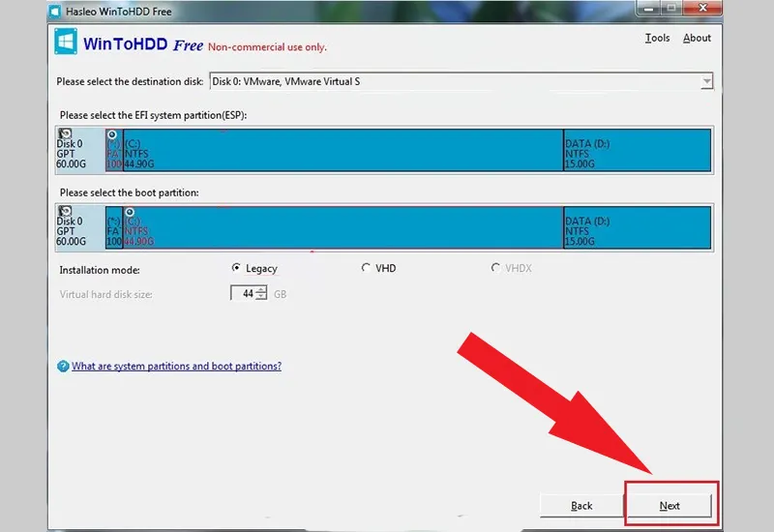
Task: Click DATA (D:) partition in boot partition row
Action: pos(637,225)
